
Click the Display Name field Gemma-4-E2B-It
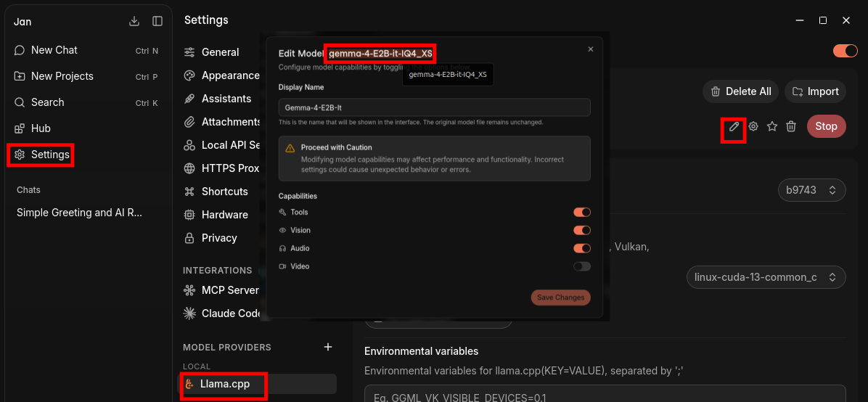pyautogui.click(x=435, y=107)
